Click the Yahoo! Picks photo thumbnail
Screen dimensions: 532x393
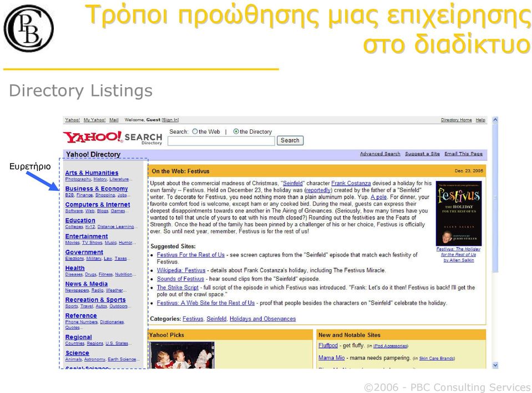pyautogui.click(x=182, y=355)
